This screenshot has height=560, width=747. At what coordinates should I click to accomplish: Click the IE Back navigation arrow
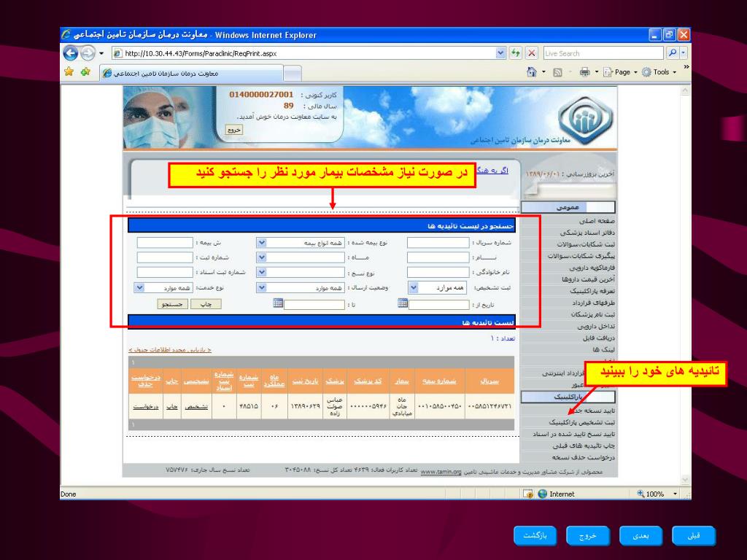point(71,52)
